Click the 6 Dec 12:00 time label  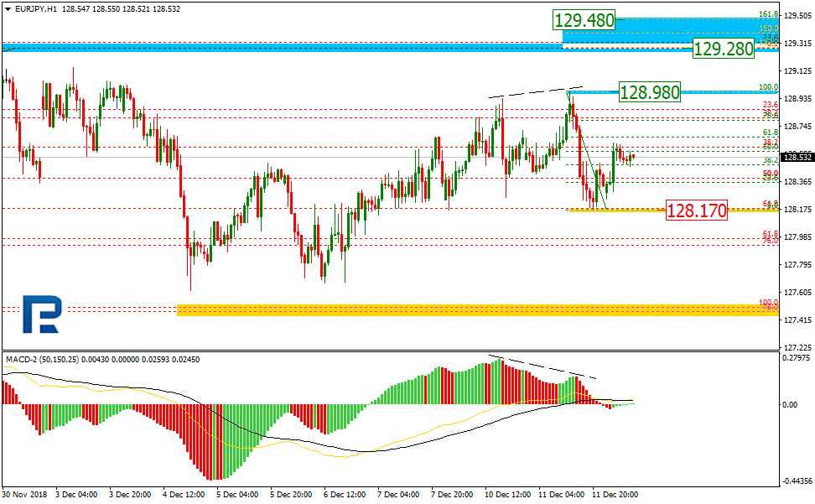(345, 494)
